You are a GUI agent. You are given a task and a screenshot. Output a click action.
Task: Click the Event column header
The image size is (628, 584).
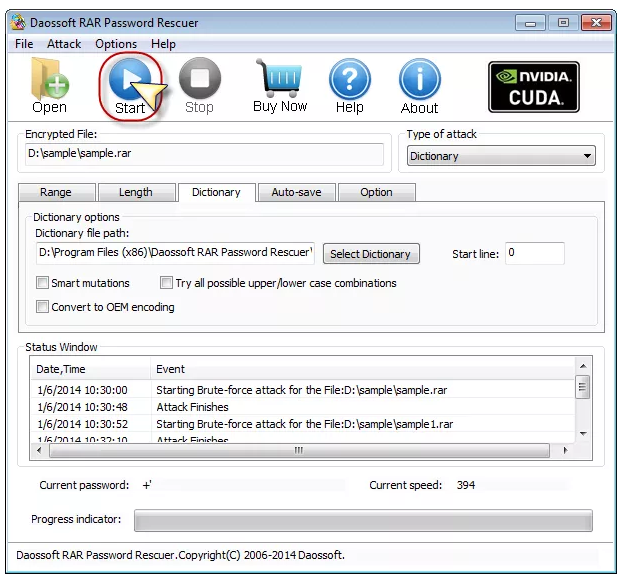tap(363, 369)
